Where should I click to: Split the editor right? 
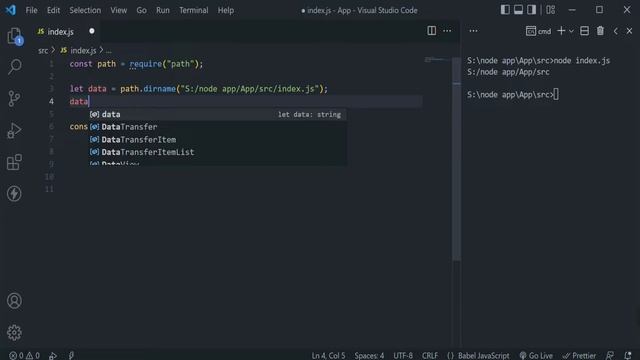tap(431, 31)
